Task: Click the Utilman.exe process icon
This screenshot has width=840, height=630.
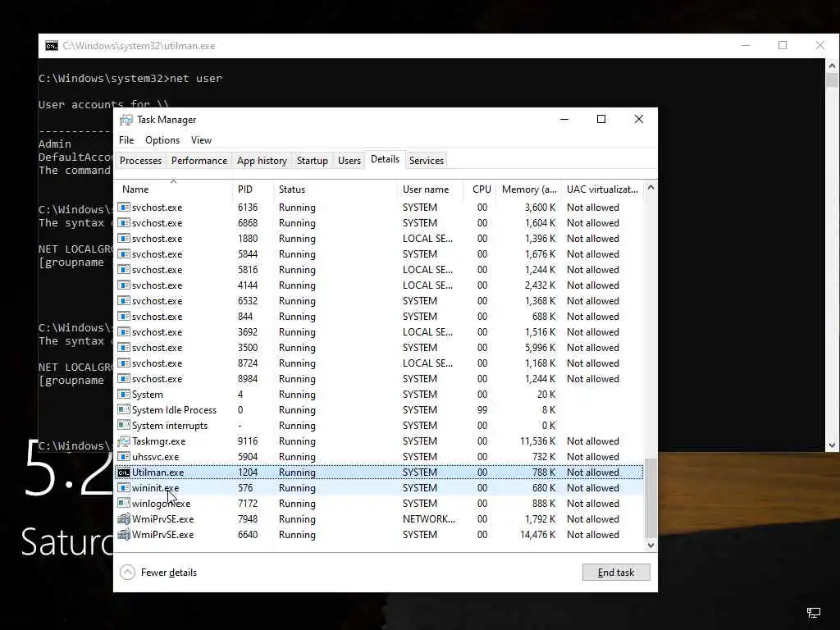Action: point(124,472)
